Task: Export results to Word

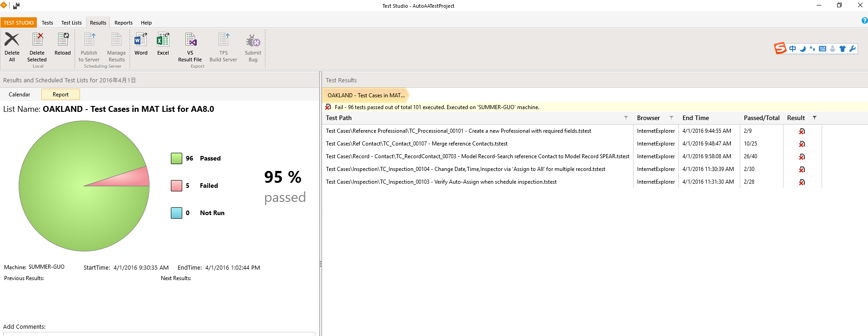Action: 141,40
